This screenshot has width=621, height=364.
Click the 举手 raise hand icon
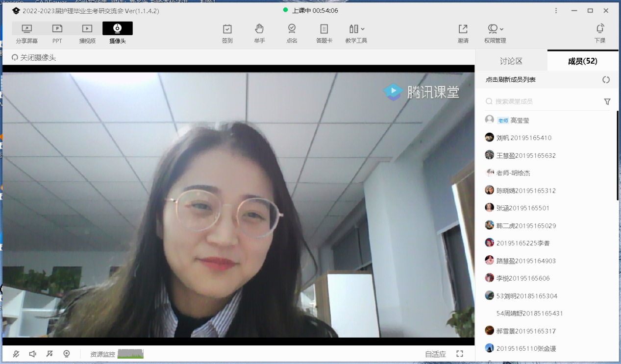click(x=259, y=33)
